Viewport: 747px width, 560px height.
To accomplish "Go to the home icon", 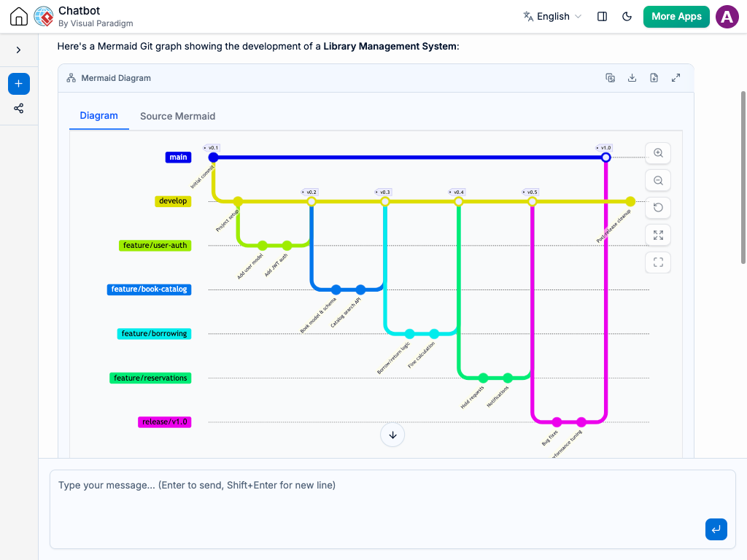I will click(x=19, y=16).
